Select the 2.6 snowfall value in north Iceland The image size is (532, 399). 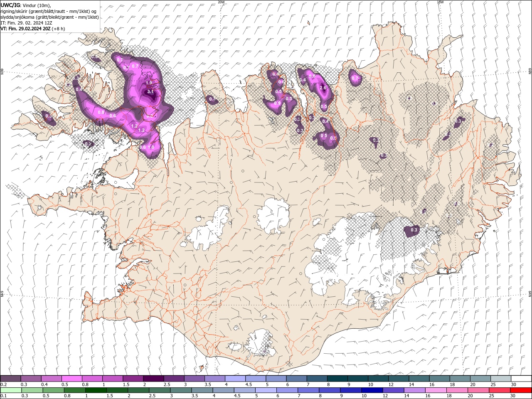click(323, 88)
